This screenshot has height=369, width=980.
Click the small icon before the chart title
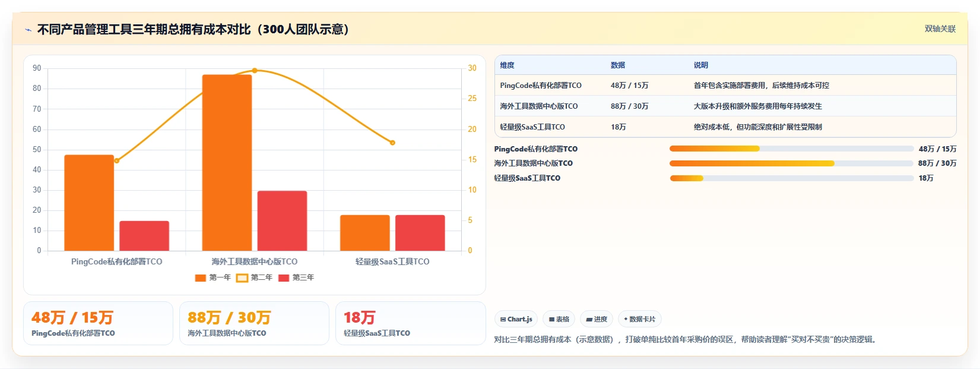coord(28,30)
